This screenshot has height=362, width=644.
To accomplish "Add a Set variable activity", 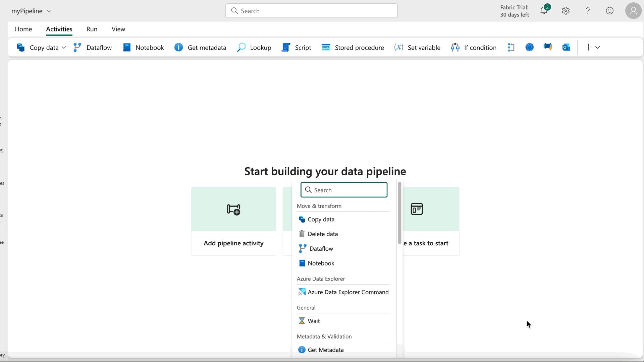I will coord(417,48).
